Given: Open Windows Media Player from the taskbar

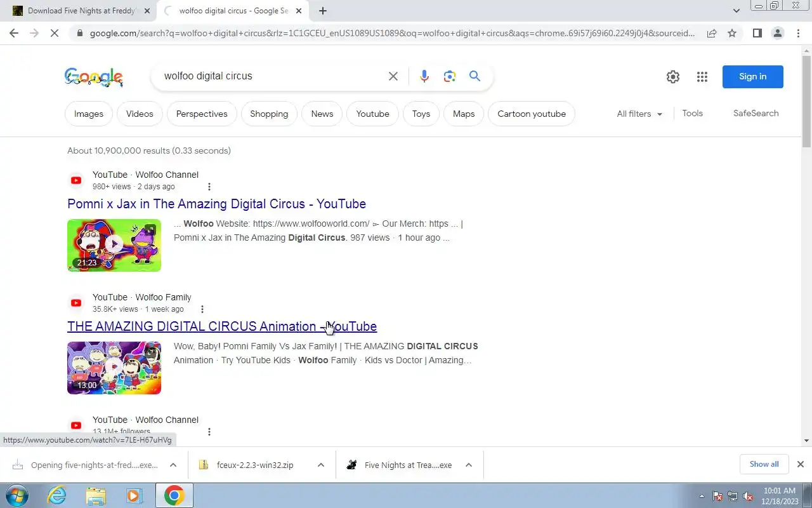Looking at the screenshot, I should click(134, 495).
